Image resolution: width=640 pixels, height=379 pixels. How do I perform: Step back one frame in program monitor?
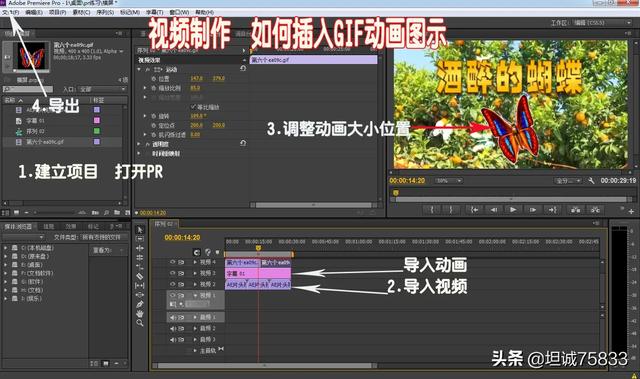click(493, 210)
